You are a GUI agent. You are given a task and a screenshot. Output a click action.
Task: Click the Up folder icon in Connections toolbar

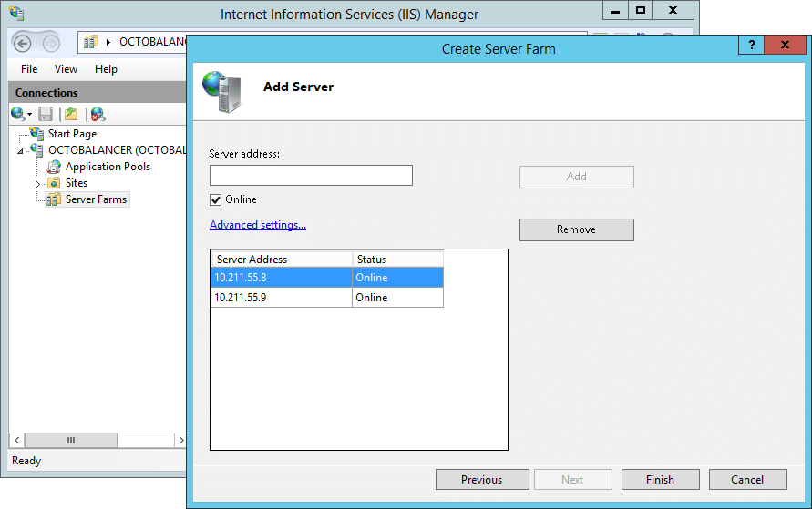pyautogui.click(x=71, y=114)
